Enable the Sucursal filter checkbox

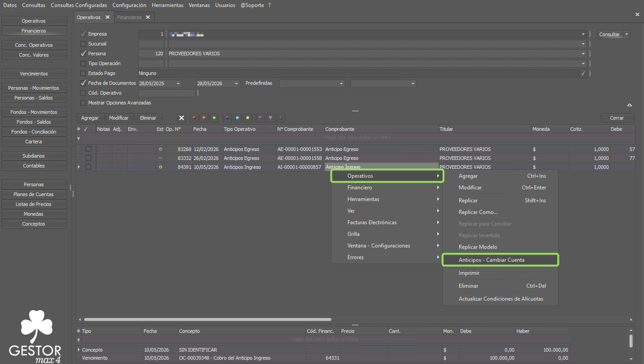[x=83, y=44]
